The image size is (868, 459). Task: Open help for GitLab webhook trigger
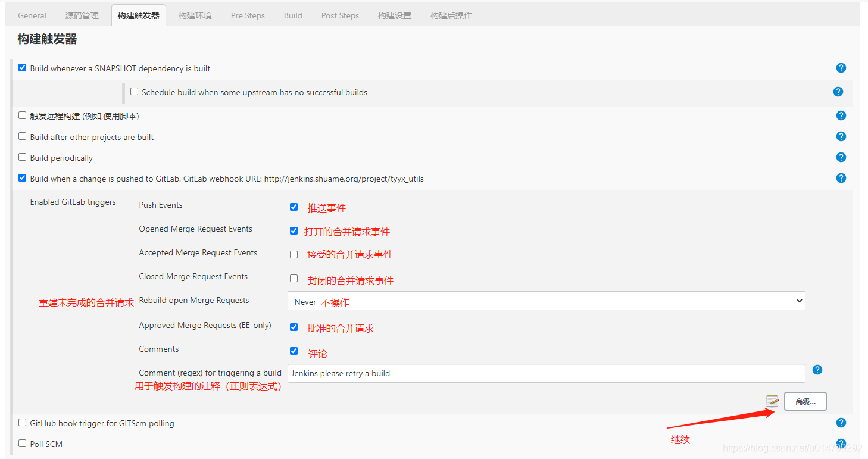pyautogui.click(x=841, y=178)
